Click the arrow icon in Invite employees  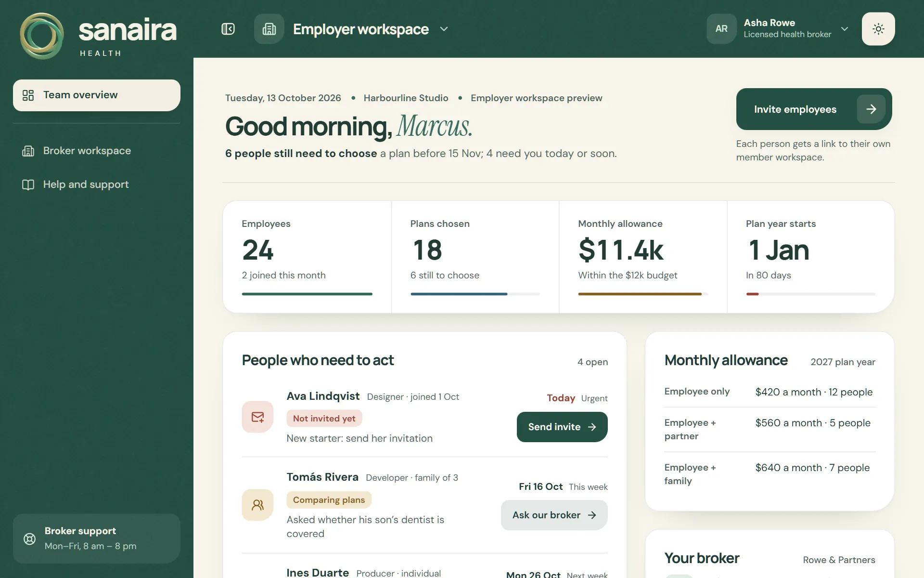point(871,109)
